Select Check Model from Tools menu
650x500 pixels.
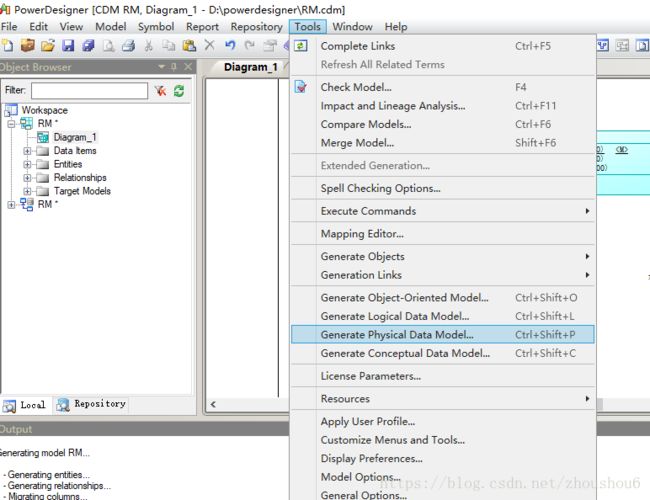point(443,87)
